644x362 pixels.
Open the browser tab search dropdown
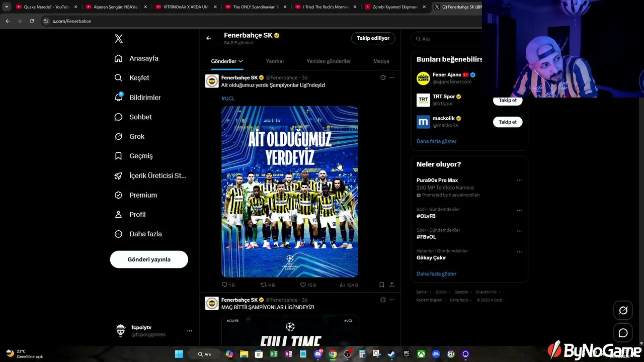pos(7,7)
